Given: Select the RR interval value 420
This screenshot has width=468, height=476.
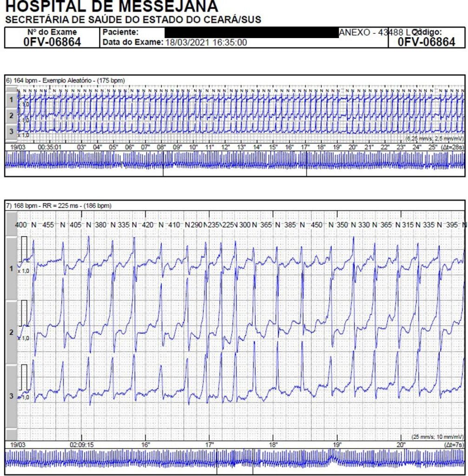Looking at the screenshot, I should click(x=148, y=225).
